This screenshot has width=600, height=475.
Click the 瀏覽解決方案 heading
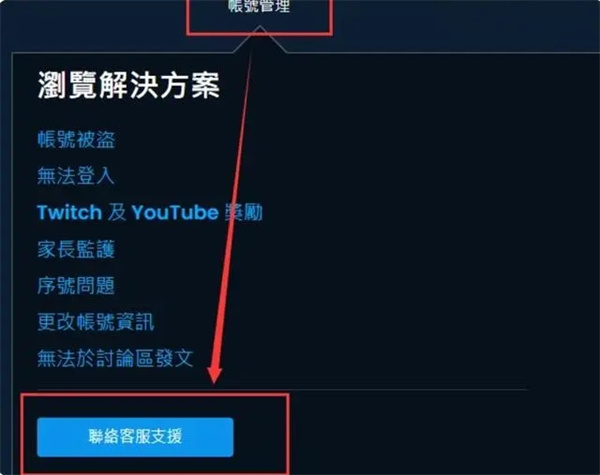coord(129,85)
